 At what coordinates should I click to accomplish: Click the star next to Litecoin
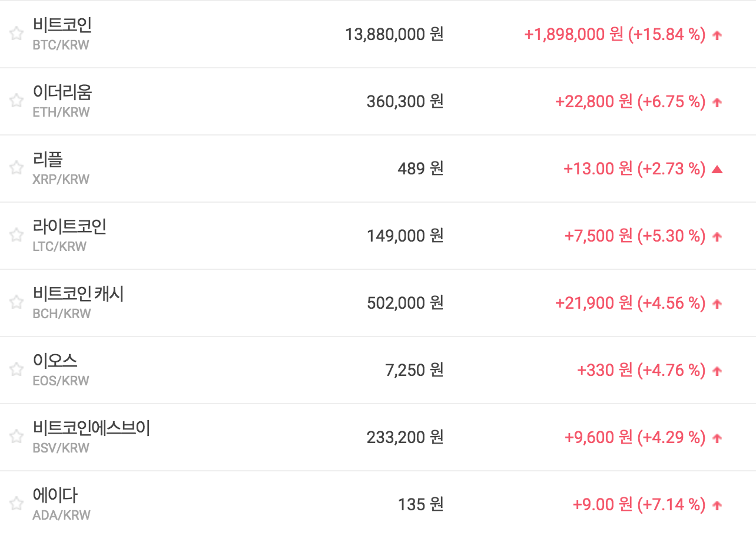point(16,235)
